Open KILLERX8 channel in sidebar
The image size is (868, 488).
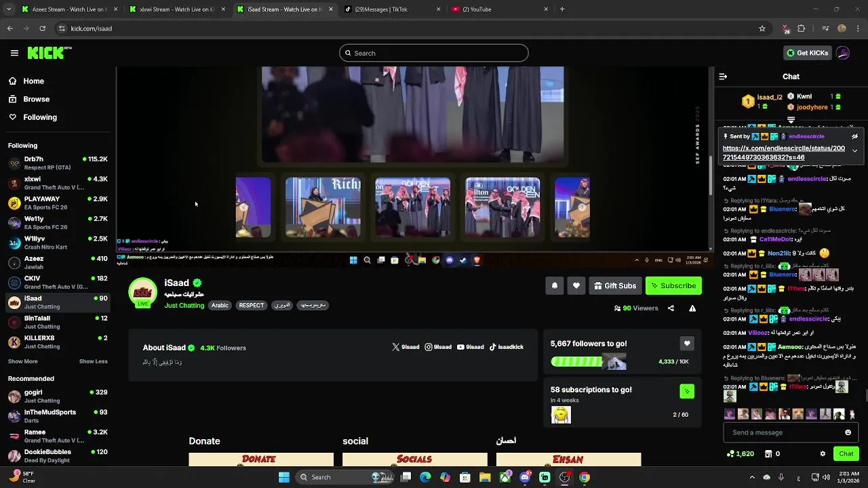coord(58,342)
